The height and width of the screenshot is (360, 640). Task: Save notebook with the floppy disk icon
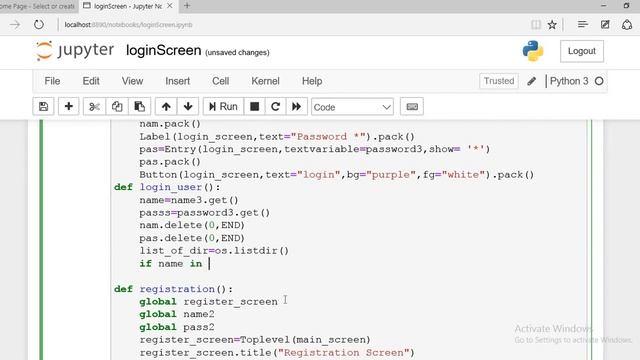pos(43,107)
